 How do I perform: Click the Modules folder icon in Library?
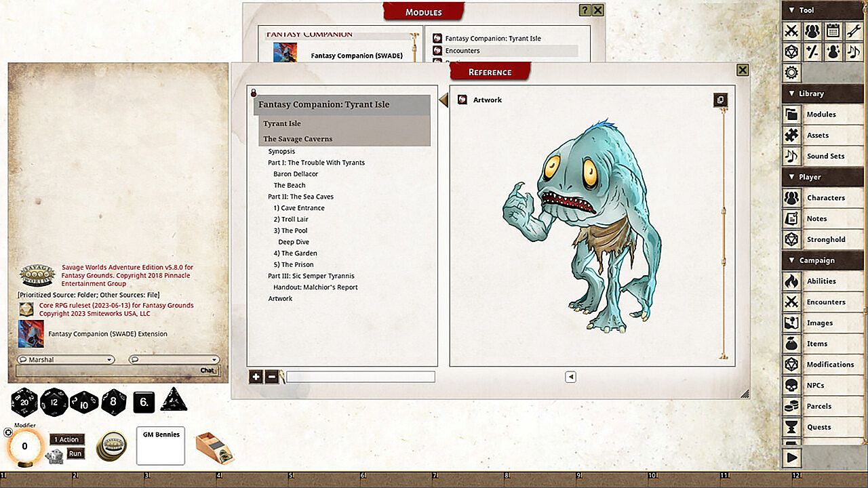[x=791, y=115]
